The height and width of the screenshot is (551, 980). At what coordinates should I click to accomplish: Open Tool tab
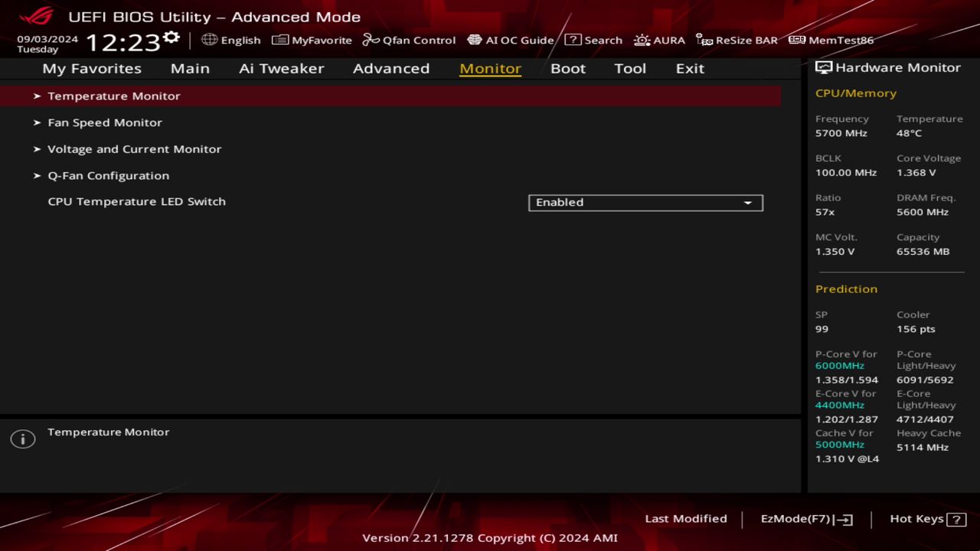click(630, 68)
